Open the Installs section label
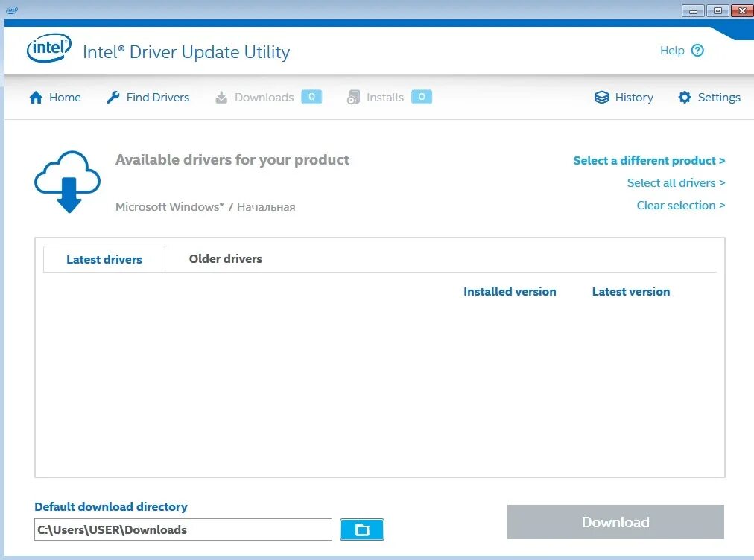This screenshot has width=754, height=560. point(384,98)
